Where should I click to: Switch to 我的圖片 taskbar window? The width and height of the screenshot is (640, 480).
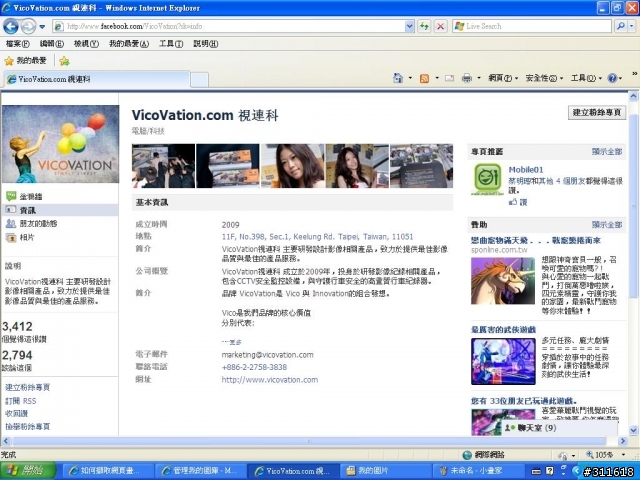click(386, 471)
